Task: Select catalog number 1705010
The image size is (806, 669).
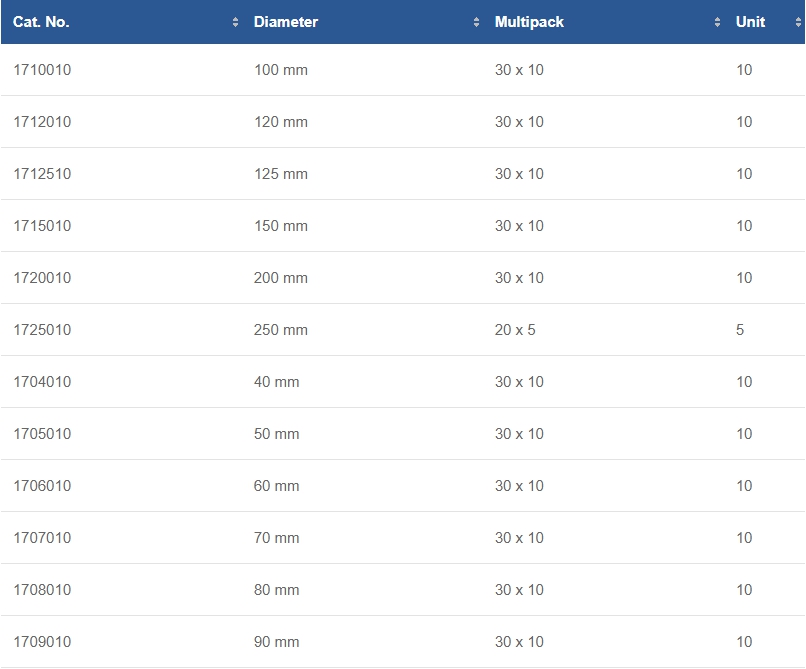Action: coord(42,433)
